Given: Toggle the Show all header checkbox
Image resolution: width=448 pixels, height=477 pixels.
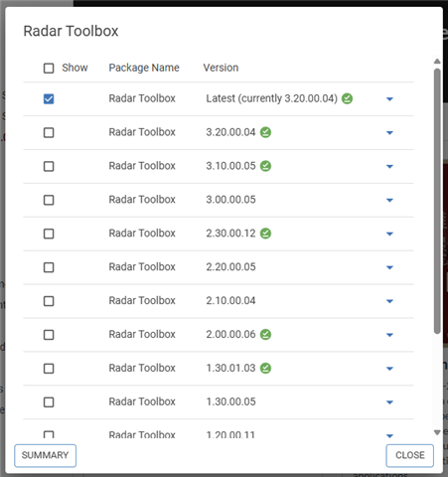Looking at the screenshot, I should [x=49, y=69].
